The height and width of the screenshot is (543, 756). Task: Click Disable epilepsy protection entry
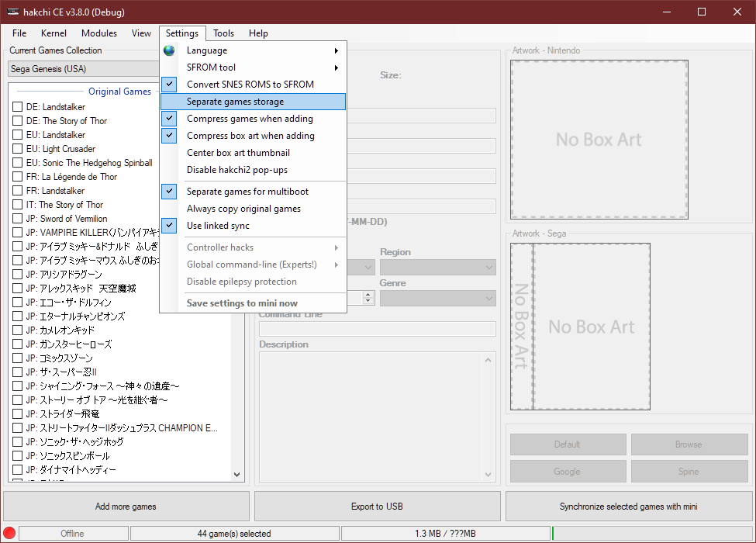253,282
